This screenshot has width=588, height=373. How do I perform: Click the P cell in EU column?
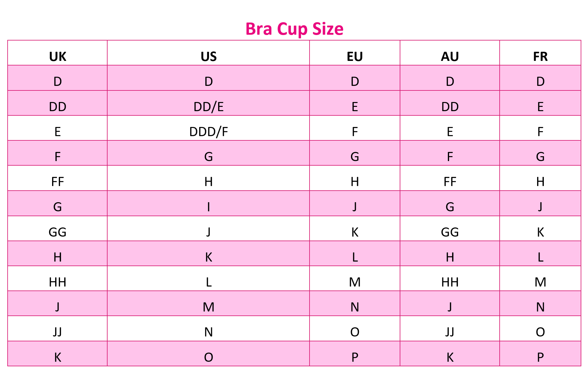pyautogui.click(x=355, y=357)
